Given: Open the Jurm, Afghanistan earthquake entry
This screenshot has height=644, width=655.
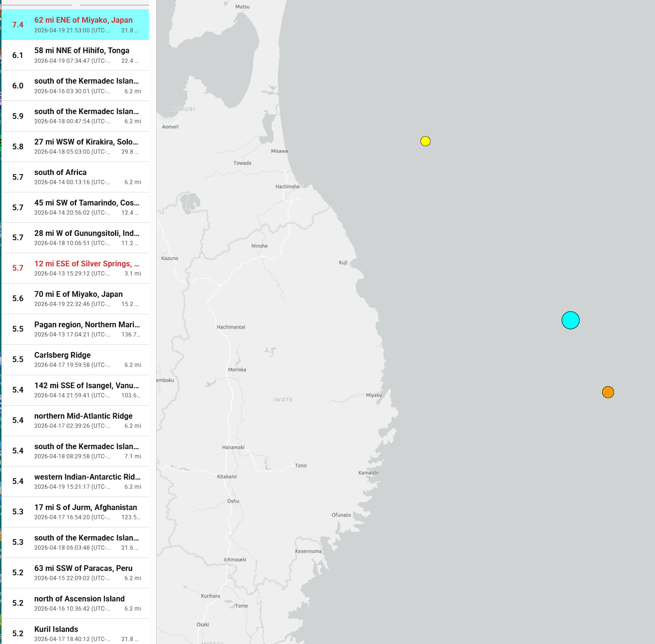Looking at the screenshot, I should (x=86, y=508).
